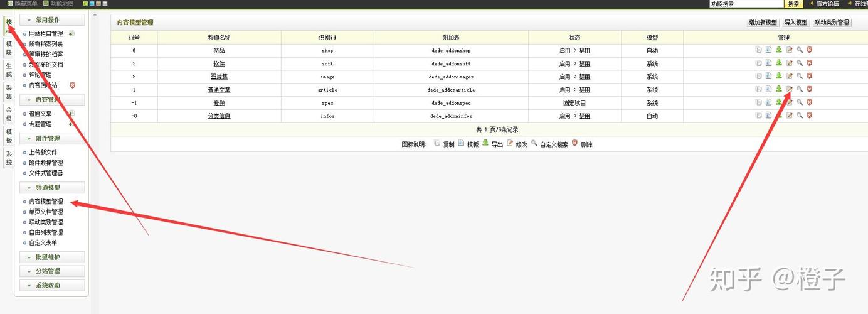Expand the 批量维护 menu section
Screen dimensions: 868x314
pyautogui.click(x=51, y=257)
